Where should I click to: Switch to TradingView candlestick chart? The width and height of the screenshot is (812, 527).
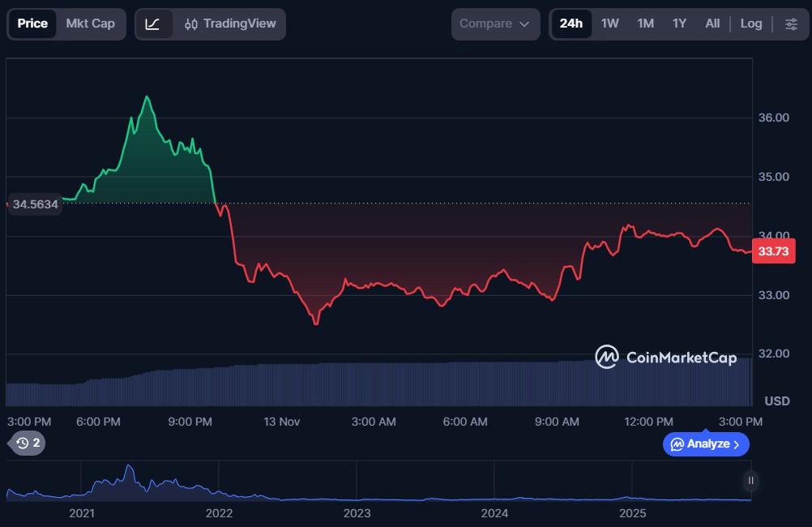230,24
